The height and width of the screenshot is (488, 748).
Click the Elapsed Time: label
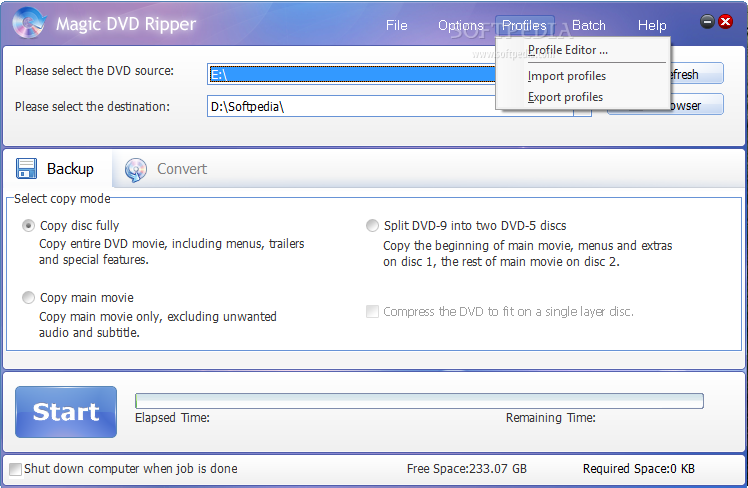coord(172,418)
